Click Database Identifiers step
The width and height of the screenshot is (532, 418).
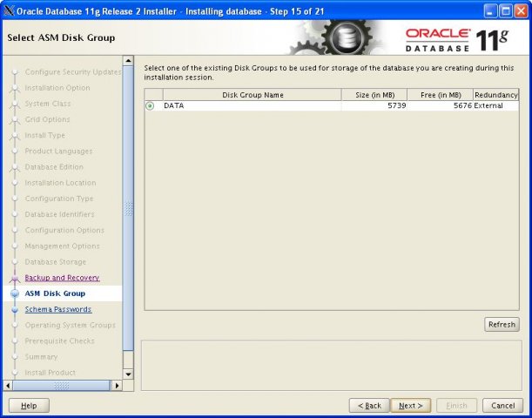[x=60, y=214]
